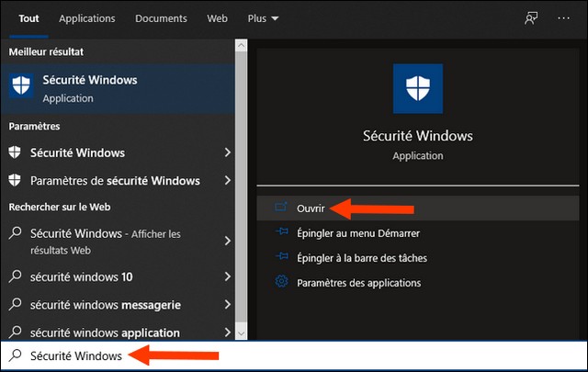Image resolution: width=588 pixels, height=372 pixels.
Task: Click the large Sécurité Windows shield tile in preview
Action: 418,88
